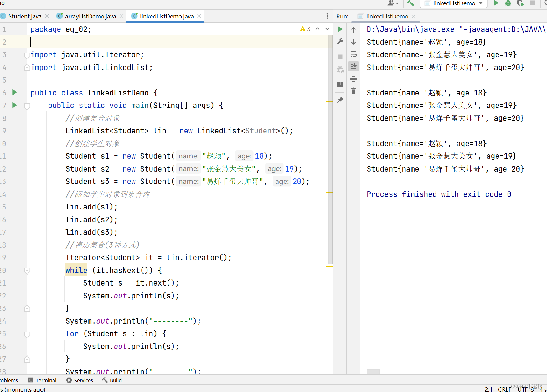Collapse the main method fold marker
Image resolution: width=547 pixels, height=392 pixels.
(27, 106)
